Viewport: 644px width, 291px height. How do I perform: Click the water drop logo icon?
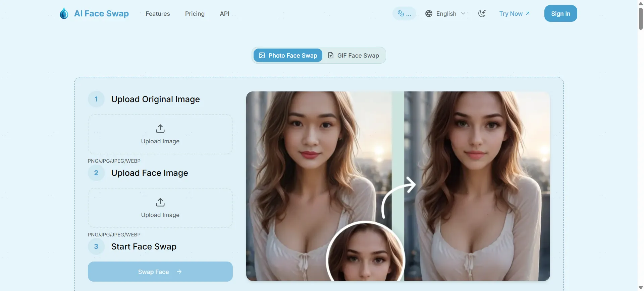click(x=64, y=13)
